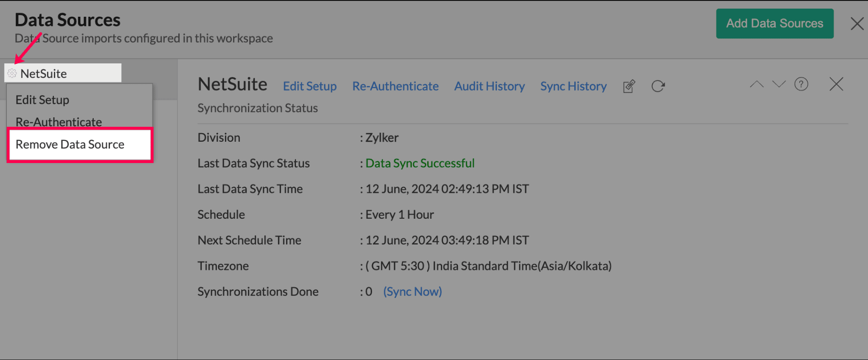This screenshot has width=868, height=360.
Task: Trigger the Sync Now link
Action: [x=412, y=292]
